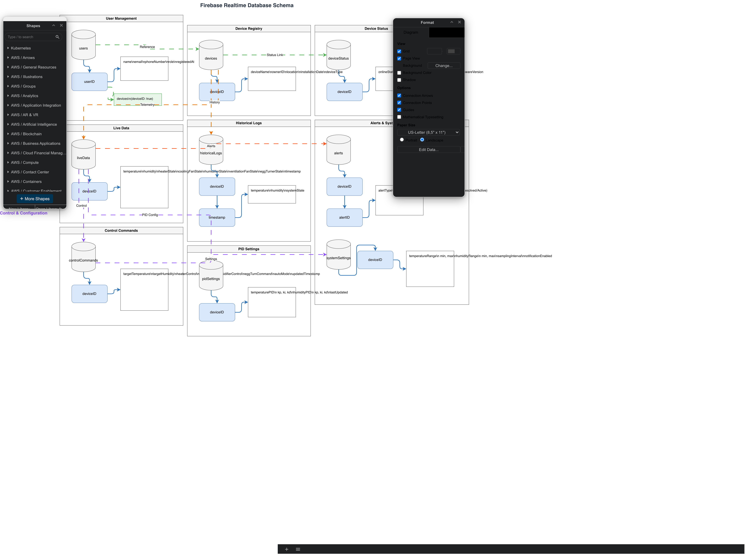Switch to the Diagram tab in Format panel
Screen dimensions: 745x560
(411, 33)
